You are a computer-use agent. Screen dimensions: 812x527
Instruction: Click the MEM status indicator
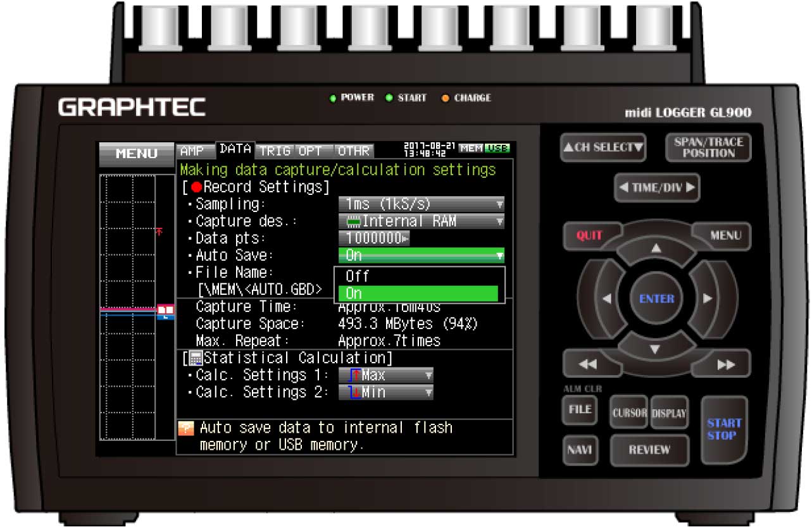(470, 148)
